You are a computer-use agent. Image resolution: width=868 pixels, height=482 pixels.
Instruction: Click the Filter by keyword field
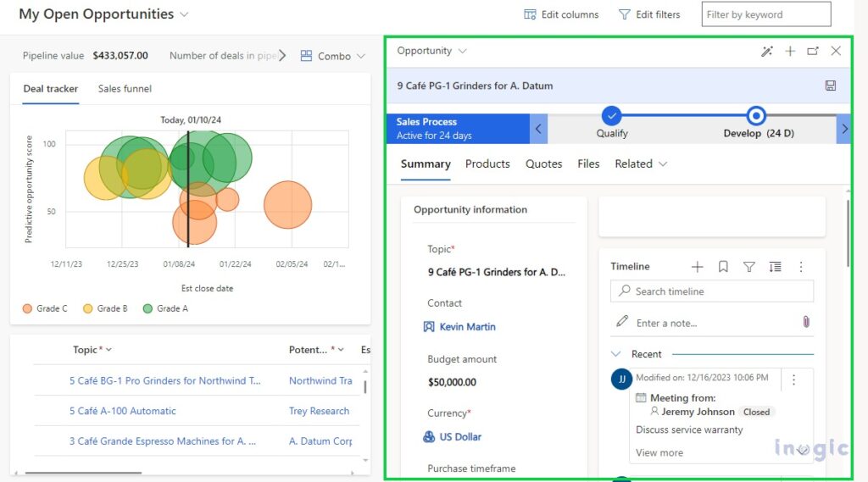(x=766, y=14)
